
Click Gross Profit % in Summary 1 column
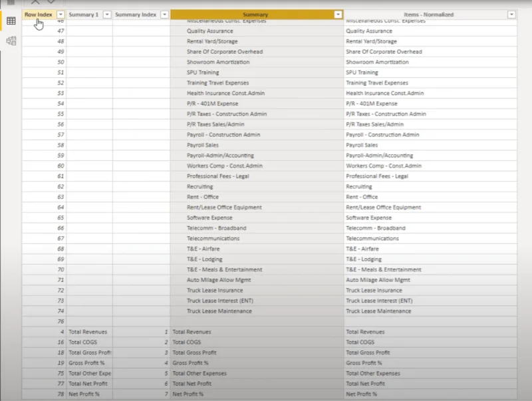coord(86,363)
